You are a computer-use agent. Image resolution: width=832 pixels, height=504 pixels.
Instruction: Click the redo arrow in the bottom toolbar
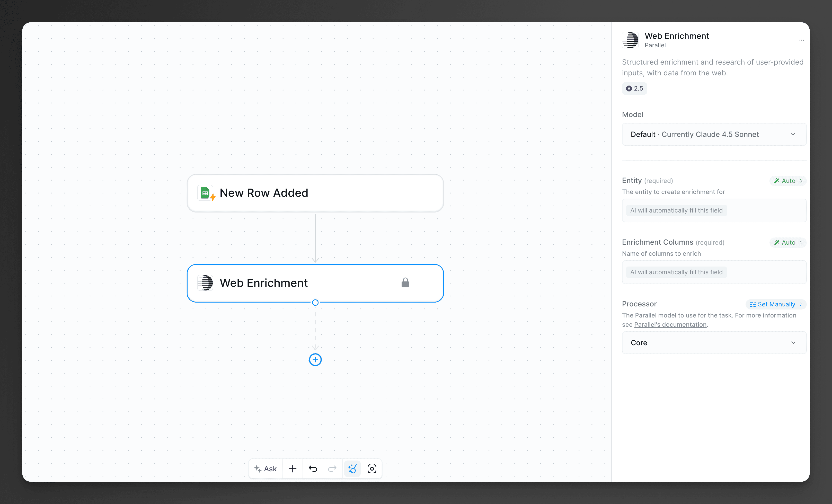(x=332, y=468)
